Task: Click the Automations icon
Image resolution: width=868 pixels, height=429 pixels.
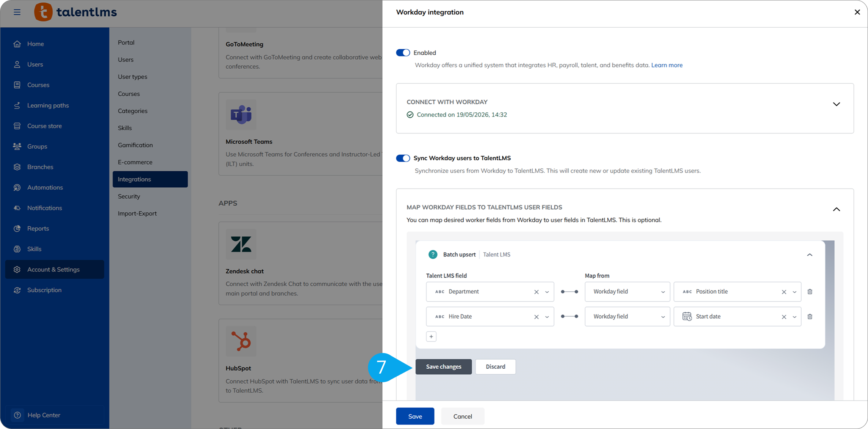Action: [17, 187]
